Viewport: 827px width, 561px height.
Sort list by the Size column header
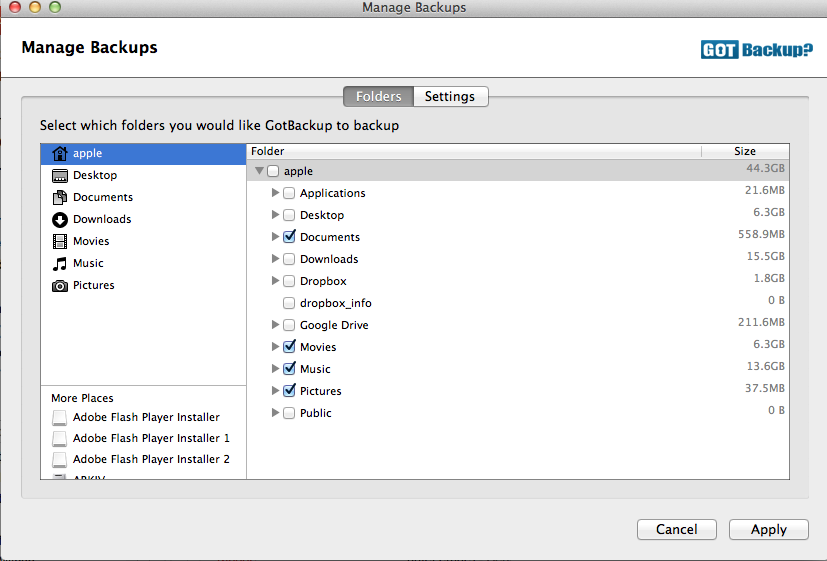coord(745,152)
